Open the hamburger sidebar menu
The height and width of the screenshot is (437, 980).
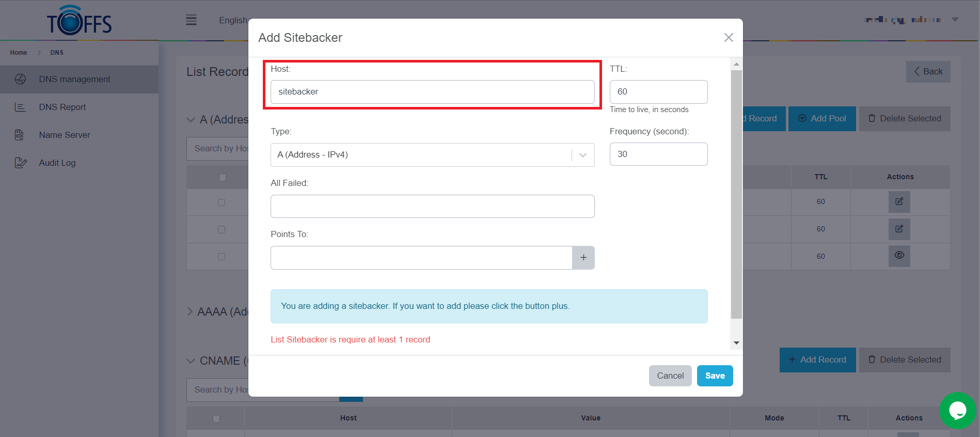click(191, 20)
